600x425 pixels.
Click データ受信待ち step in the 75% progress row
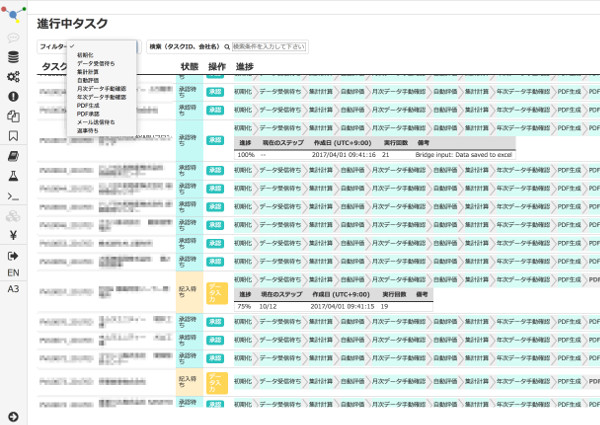[280, 279]
